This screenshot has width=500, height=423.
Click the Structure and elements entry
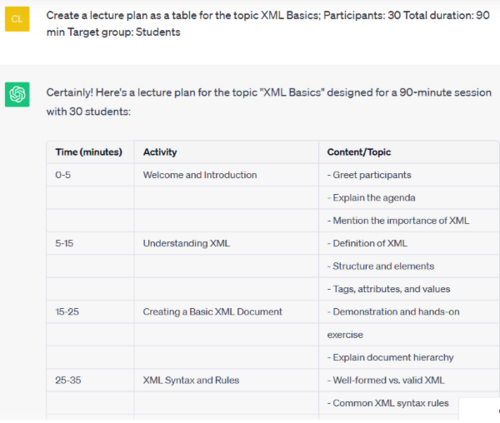pyautogui.click(x=381, y=266)
